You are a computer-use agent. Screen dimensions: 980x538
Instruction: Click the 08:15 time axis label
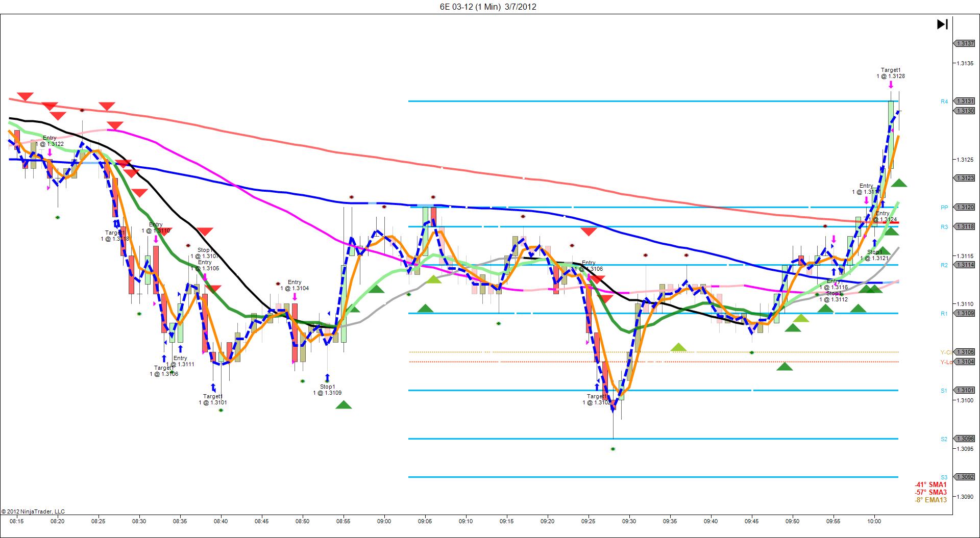pos(16,521)
